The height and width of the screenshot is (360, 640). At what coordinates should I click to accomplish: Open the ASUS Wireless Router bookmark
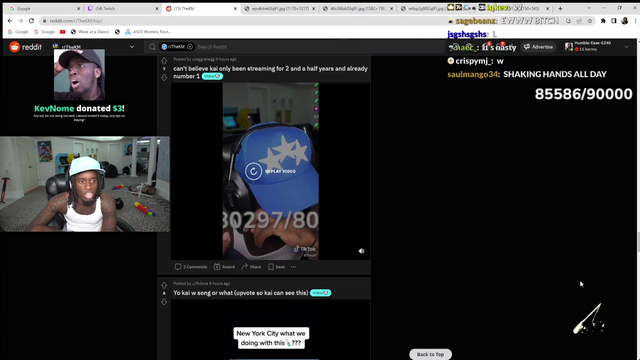tap(148, 32)
